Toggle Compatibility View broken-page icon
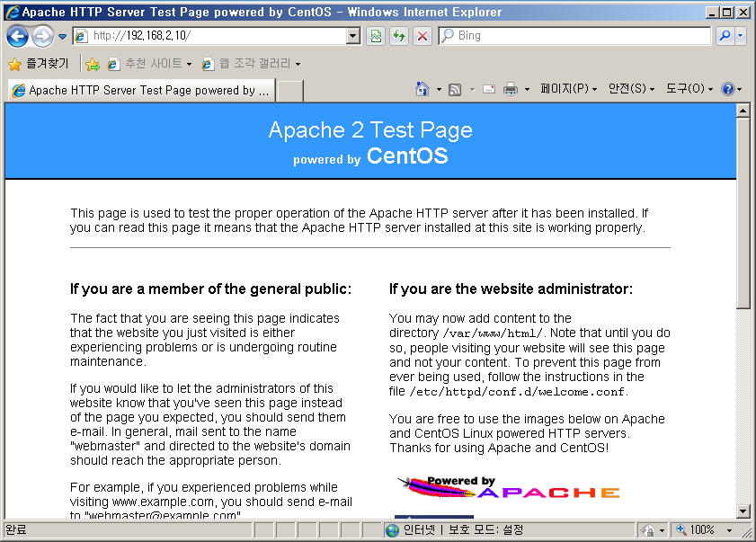 point(376,36)
